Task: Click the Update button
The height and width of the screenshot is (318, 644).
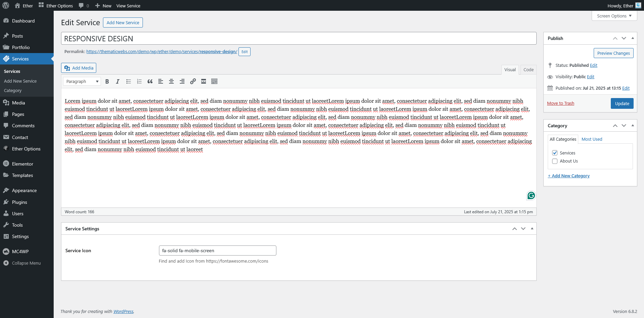Action: click(622, 103)
